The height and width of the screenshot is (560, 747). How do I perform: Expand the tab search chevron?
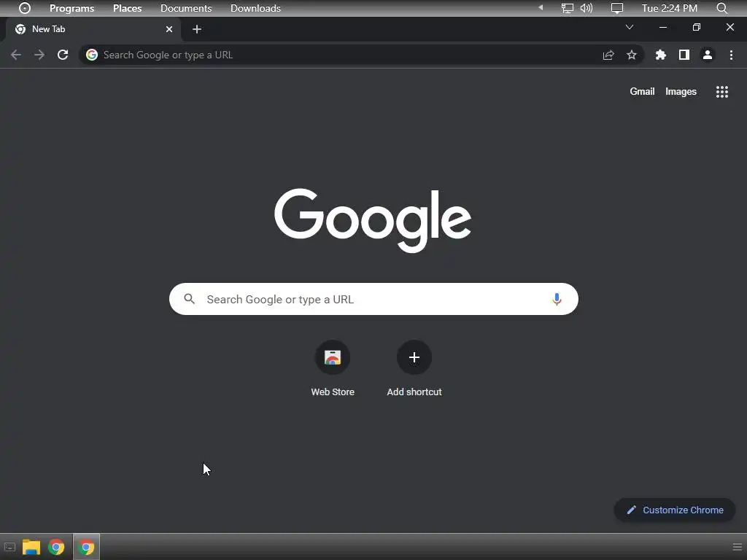(630, 27)
